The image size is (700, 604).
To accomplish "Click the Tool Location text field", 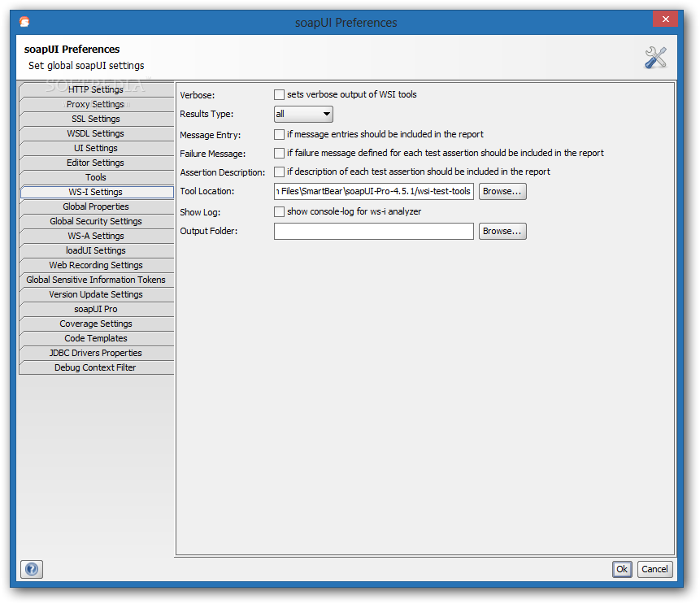I will [374, 192].
